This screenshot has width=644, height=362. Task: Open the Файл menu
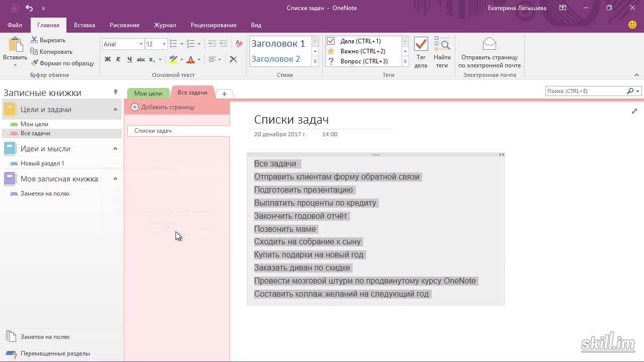[x=15, y=25]
